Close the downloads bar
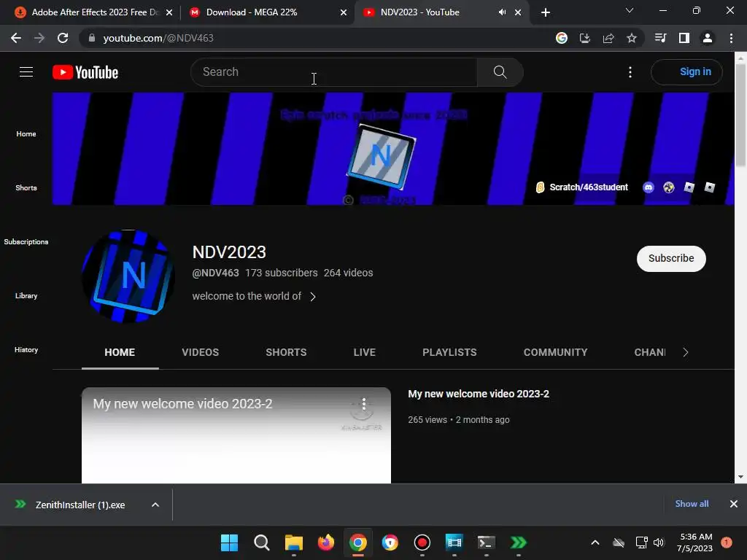The image size is (747, 560). tap(734, 504)
